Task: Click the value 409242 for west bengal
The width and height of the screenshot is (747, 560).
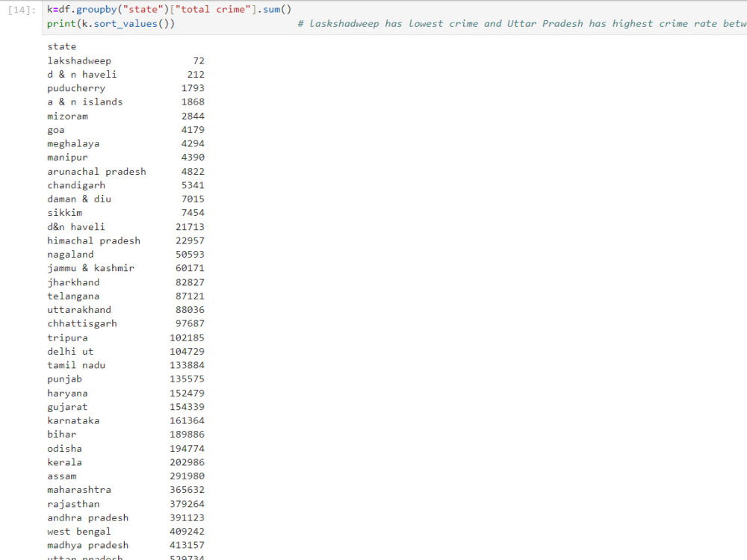Action: (x=187, y=532)
